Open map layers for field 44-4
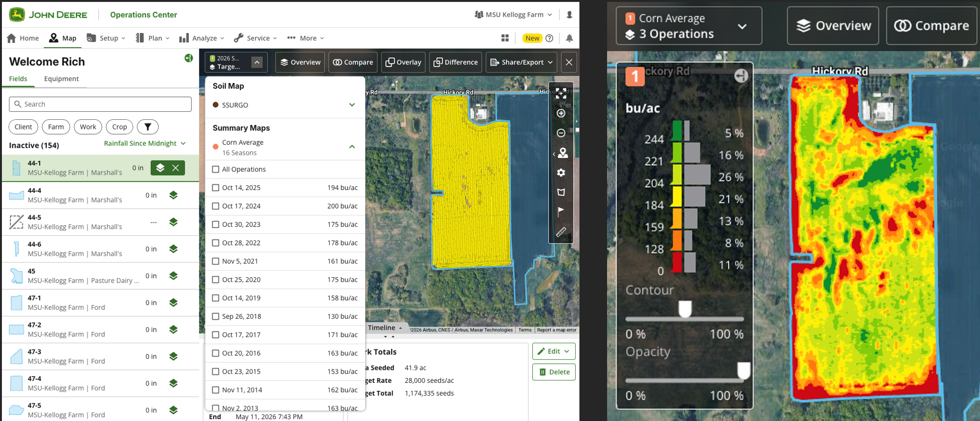The height and width of the screenshot is (421, 980). click(174, 195)
